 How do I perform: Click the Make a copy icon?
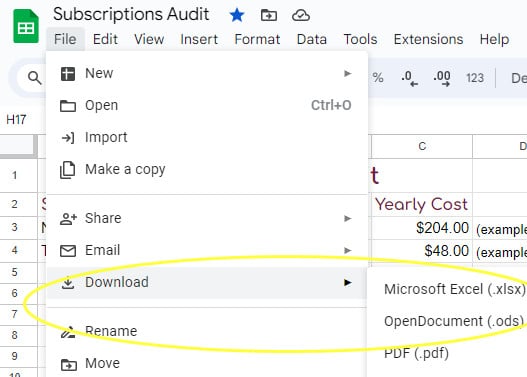point(68,170)
